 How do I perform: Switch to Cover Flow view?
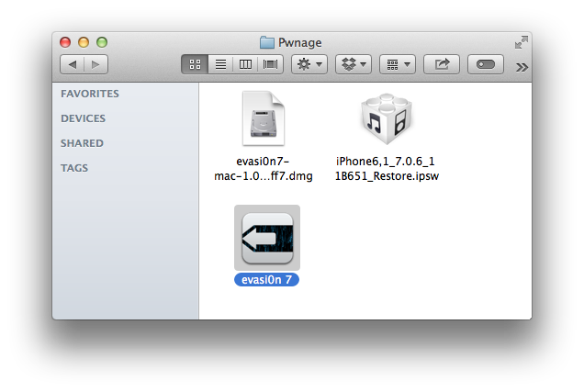(271, 64)
